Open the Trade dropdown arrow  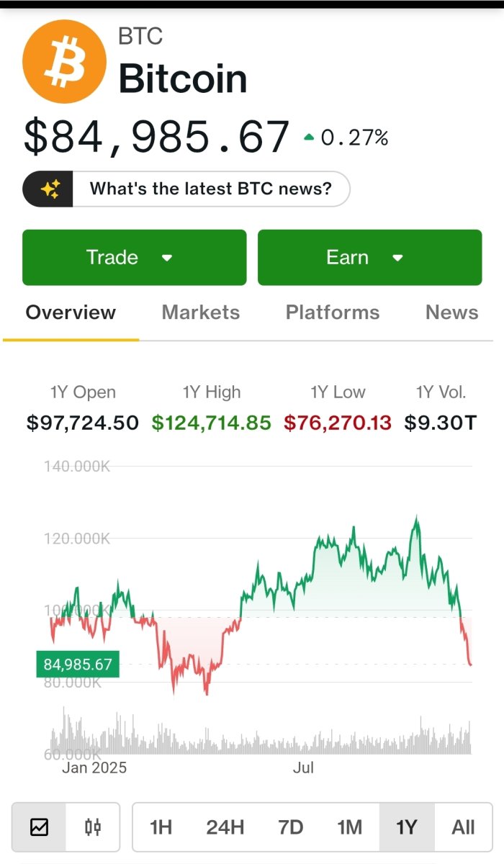click(167, 257)
